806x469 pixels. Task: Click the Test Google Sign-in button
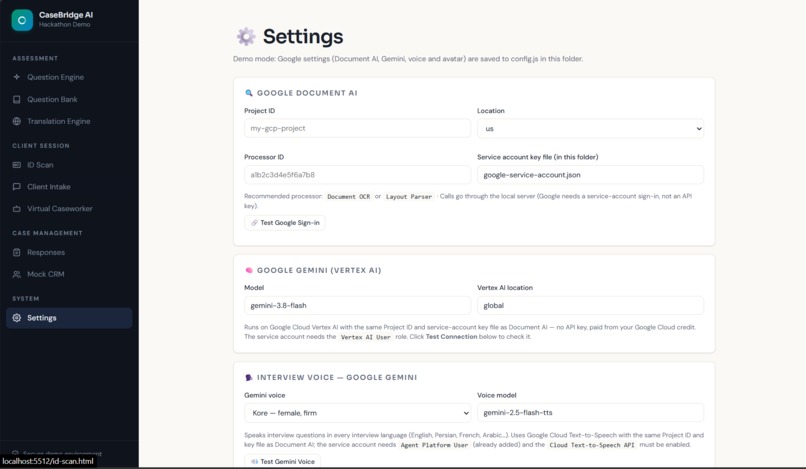(285, 223)
